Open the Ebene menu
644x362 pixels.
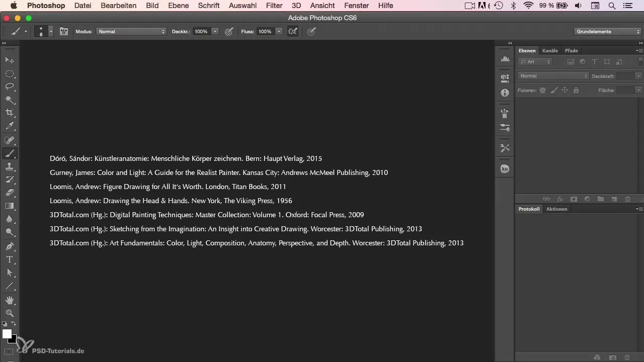point(178,6)
